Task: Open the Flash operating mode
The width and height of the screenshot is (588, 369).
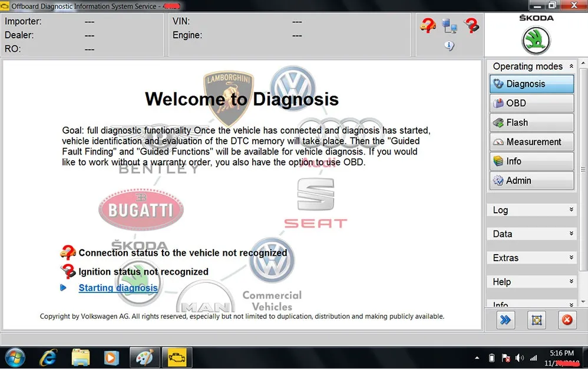Action: [531, 122]
